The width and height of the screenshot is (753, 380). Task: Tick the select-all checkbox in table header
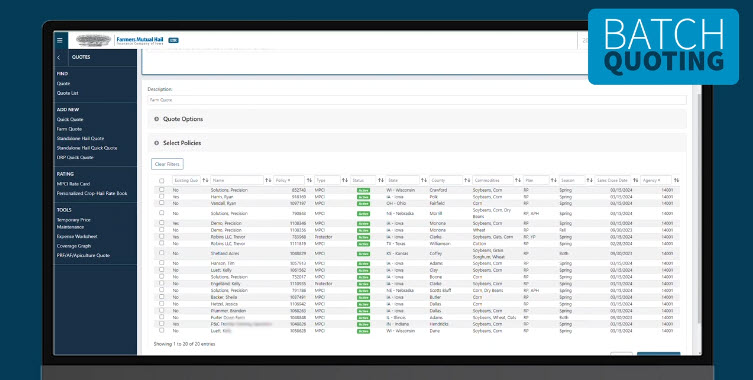(162, 181)
